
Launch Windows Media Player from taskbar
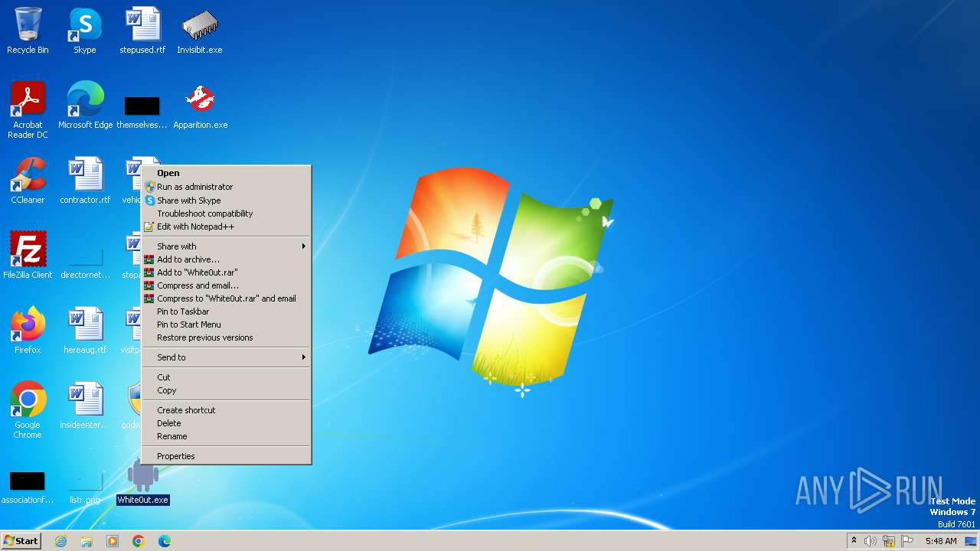113,541
